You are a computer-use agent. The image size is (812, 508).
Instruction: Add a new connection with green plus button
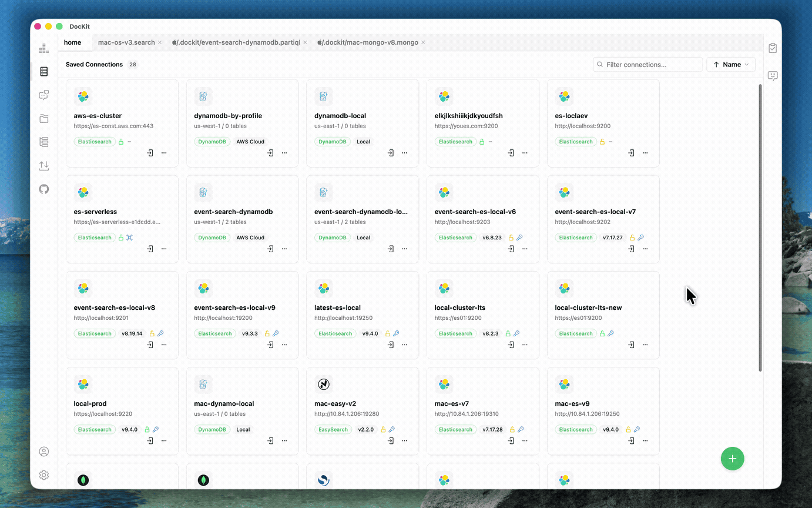coord(732,459)
